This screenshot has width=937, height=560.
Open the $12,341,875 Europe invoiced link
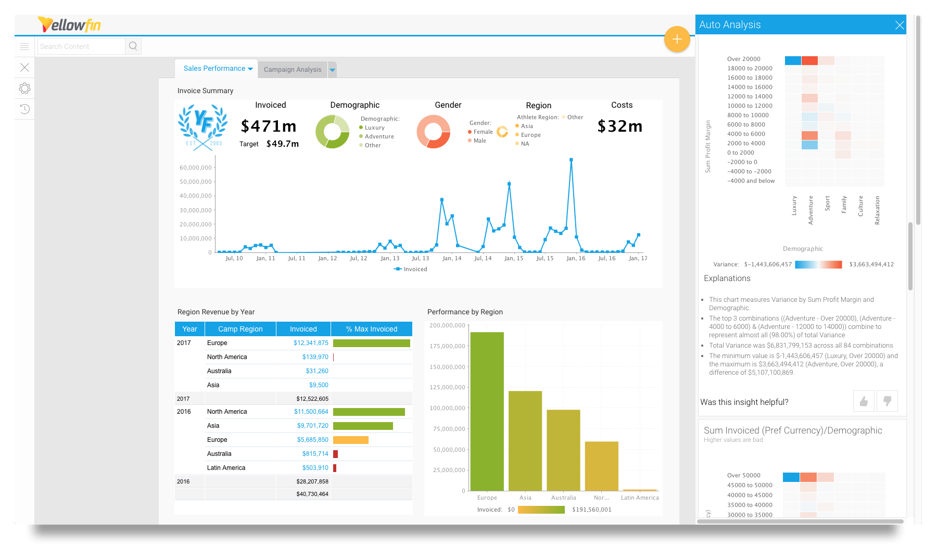coord(311,343)
